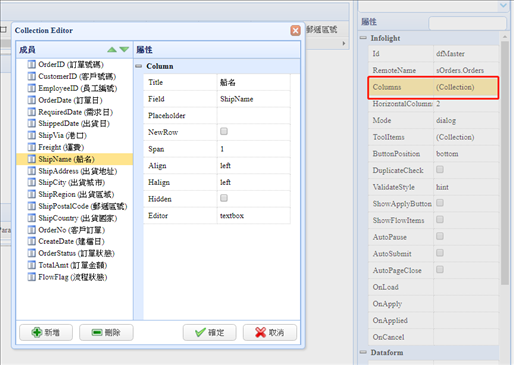Click the column icon beside CustomerID
The width and height of the screenshot is (514, 365).
tap(31, 76)
